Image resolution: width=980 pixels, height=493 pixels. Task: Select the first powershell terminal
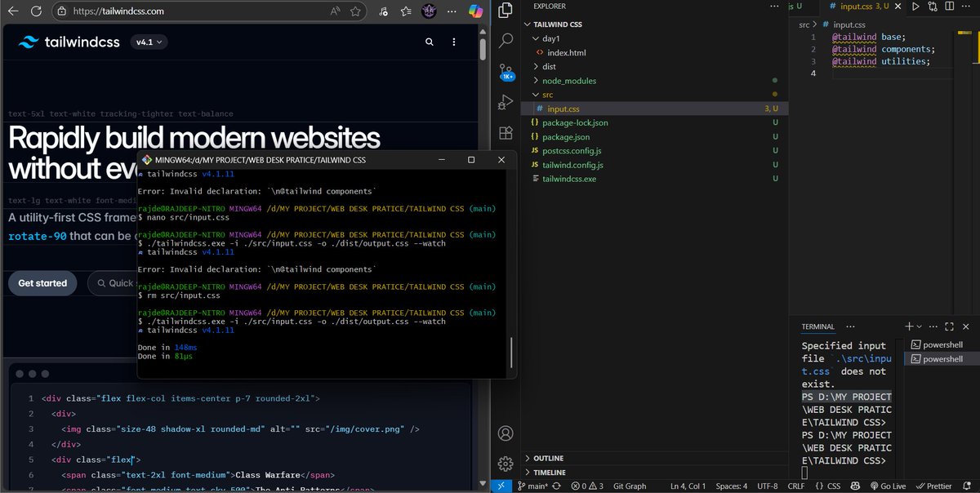(942, 344)
